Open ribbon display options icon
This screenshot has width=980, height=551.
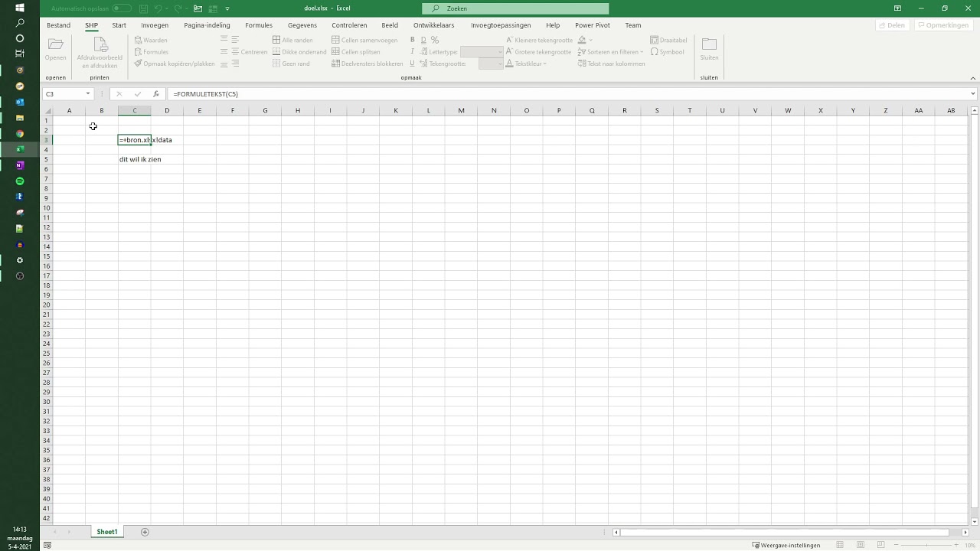[897, 8]
